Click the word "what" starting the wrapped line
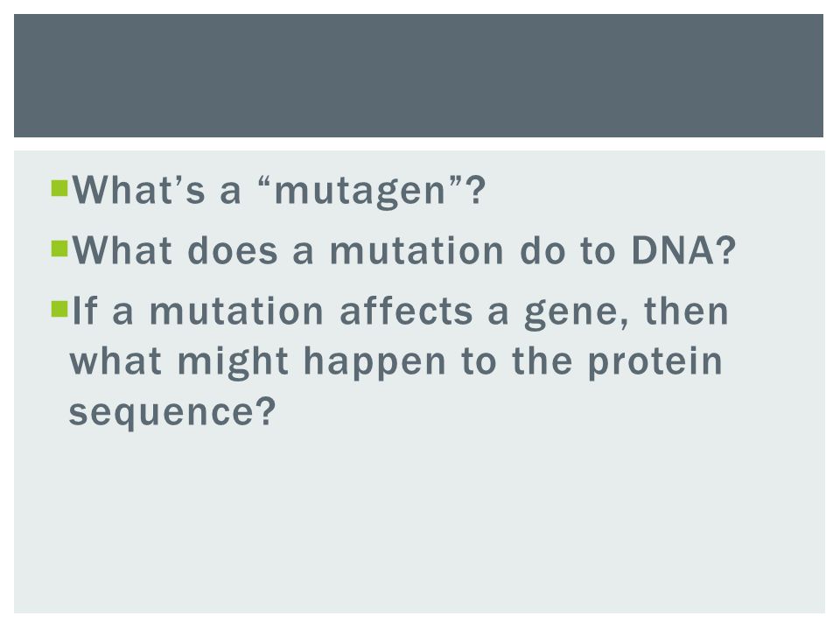Image resolution: width=840 pixels, height=630 pixels. [x=115, y=361]
